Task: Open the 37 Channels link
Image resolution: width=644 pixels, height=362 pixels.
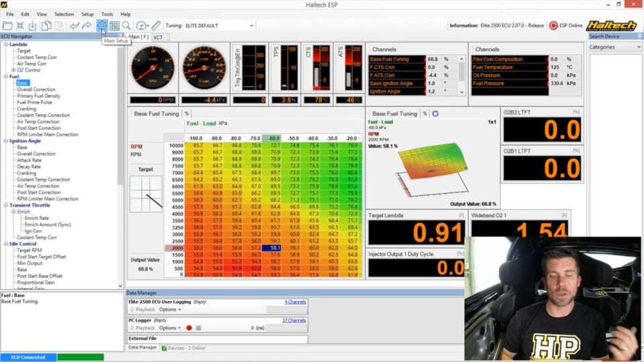Action: 294,320
